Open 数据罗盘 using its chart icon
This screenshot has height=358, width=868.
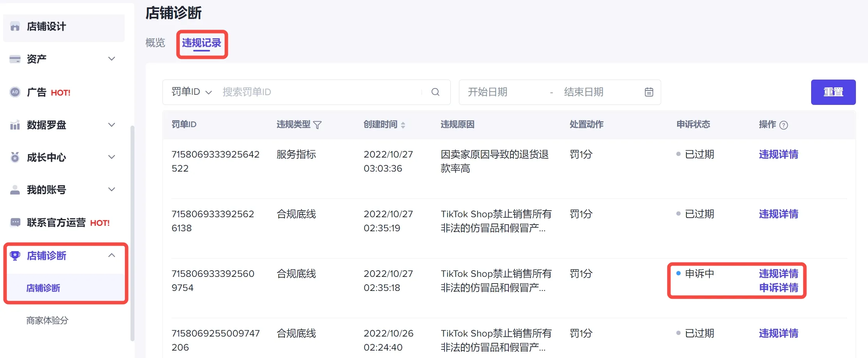click(15, 125)
